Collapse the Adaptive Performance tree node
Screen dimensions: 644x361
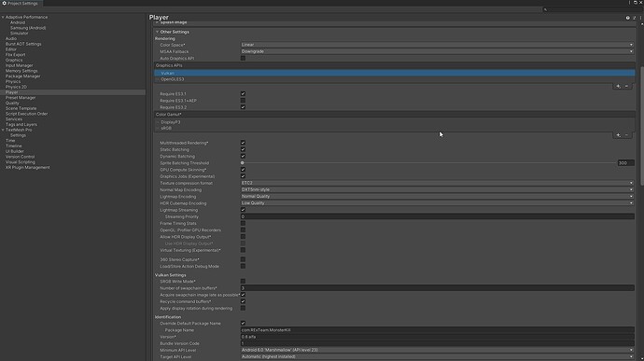[3, 17]
